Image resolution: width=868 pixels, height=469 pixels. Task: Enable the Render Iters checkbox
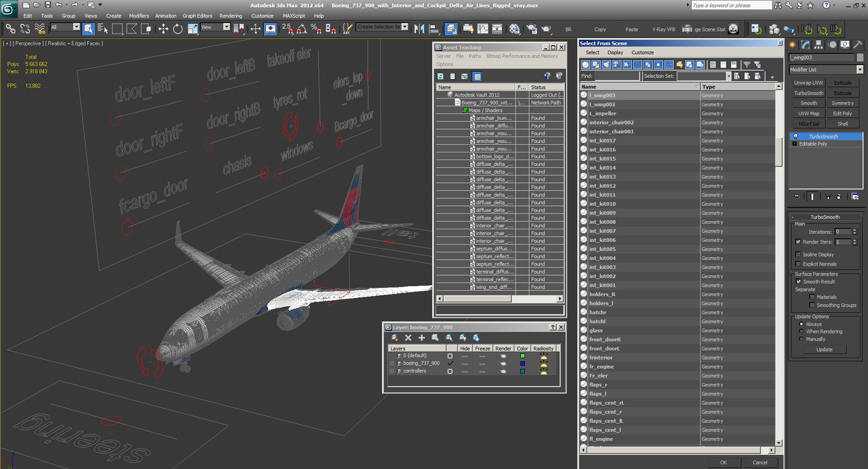pos(798,242)
